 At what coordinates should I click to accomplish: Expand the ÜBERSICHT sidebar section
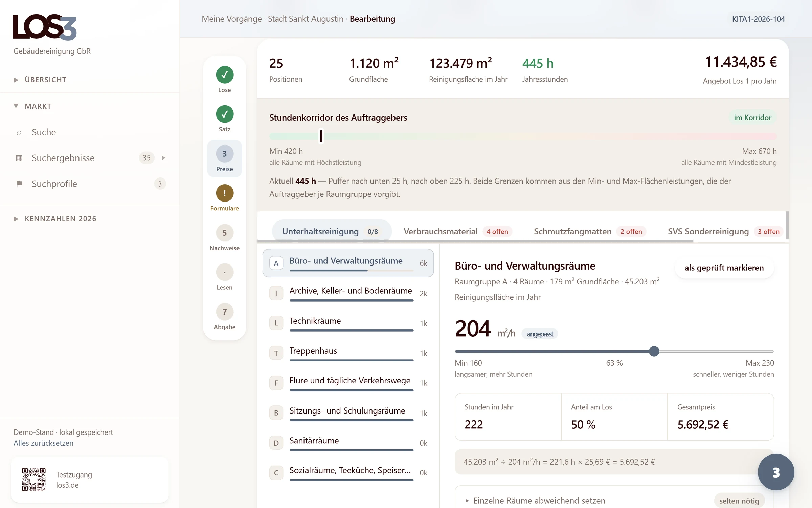pyautogui.click(x=40, y=80)
